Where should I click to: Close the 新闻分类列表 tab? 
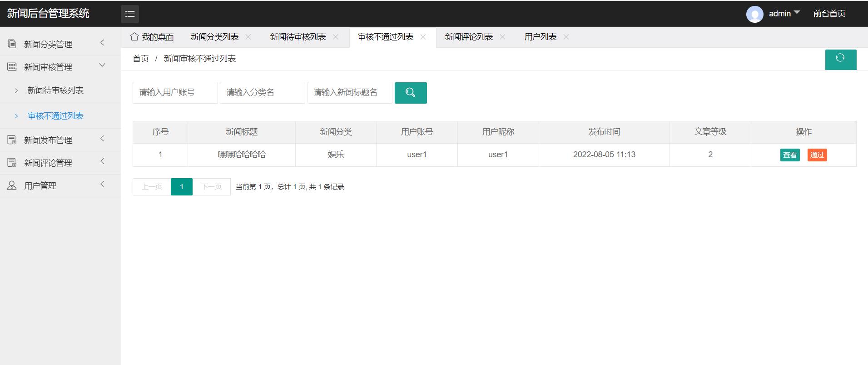click(248, 37)
